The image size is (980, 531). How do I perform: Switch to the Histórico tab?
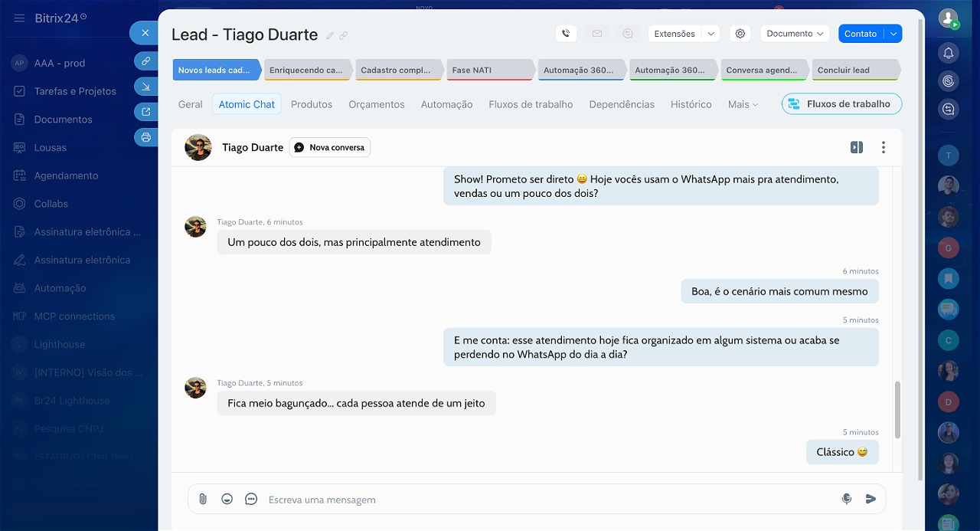pos(691,104)
